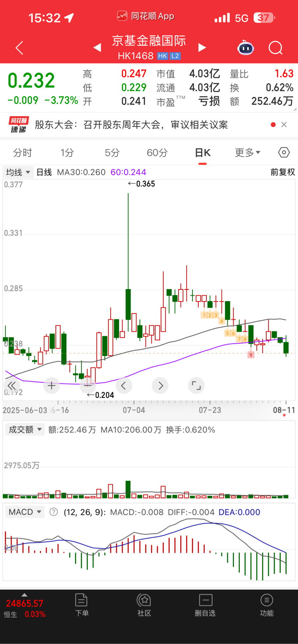Dismiss the news banner with X
The height and width of the screenshot is (644, 298).
point(284,125)
